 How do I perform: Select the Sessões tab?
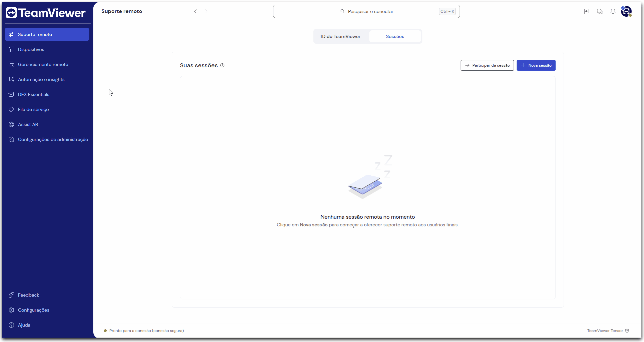(x=395, y=36)
